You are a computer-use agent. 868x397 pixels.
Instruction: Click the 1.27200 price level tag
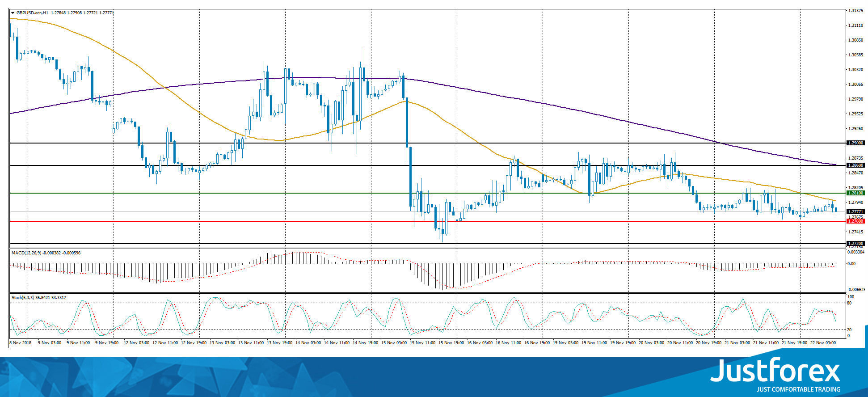855,244
